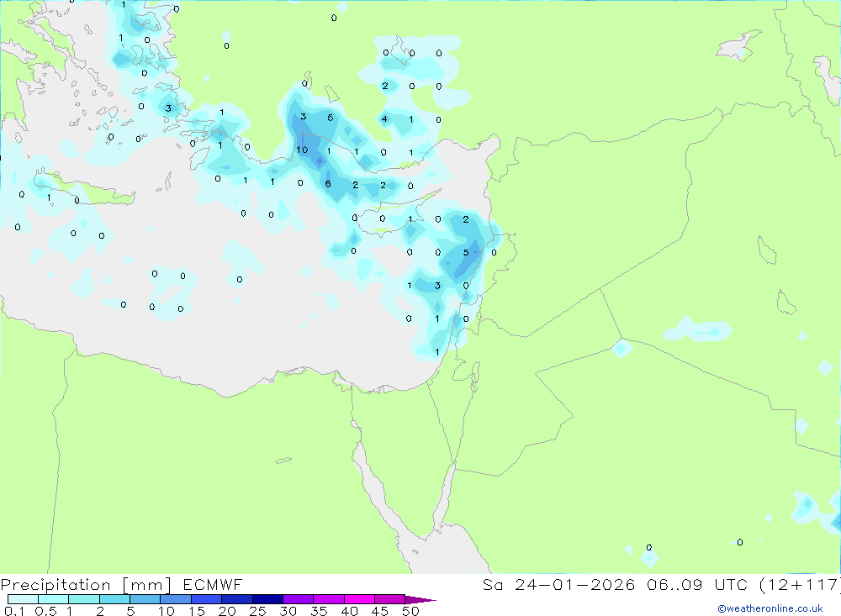This screenshot has width=841, height=616.
Task: Pick the 45–50 mm dark magenta legend swatch
Action: 390,599
